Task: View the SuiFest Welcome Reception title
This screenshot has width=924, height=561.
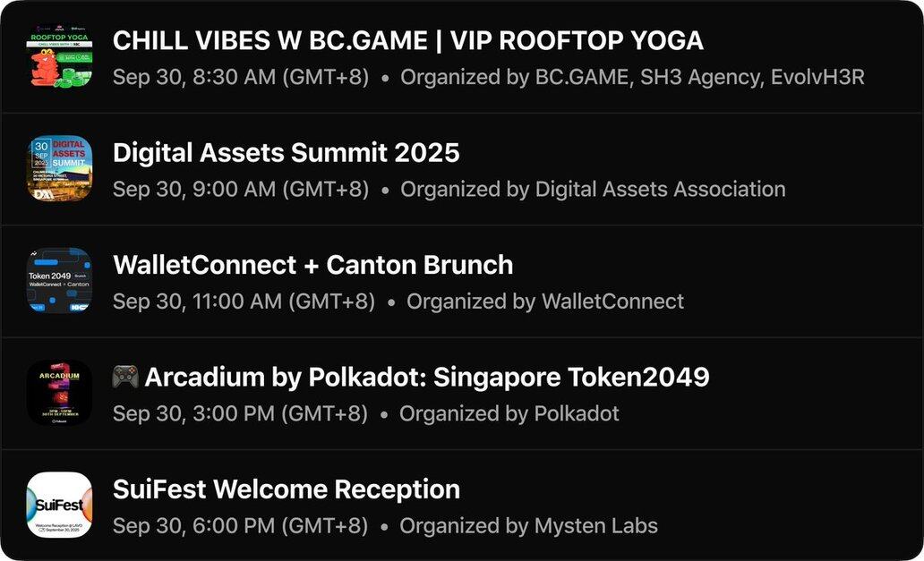Action: [x=287, y=489]
